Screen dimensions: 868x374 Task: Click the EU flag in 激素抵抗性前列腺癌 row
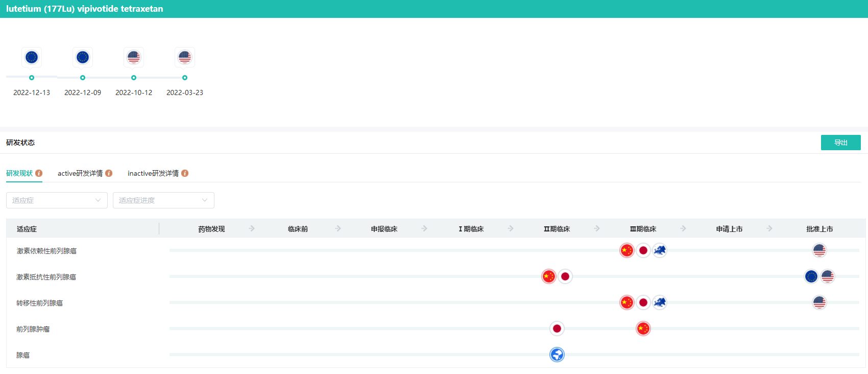click(x=811, y=276)
